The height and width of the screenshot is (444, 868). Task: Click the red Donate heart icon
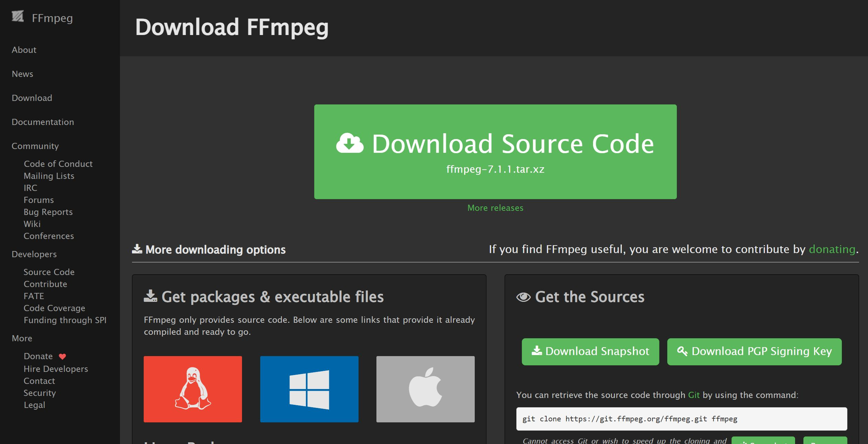pos(62,356)
